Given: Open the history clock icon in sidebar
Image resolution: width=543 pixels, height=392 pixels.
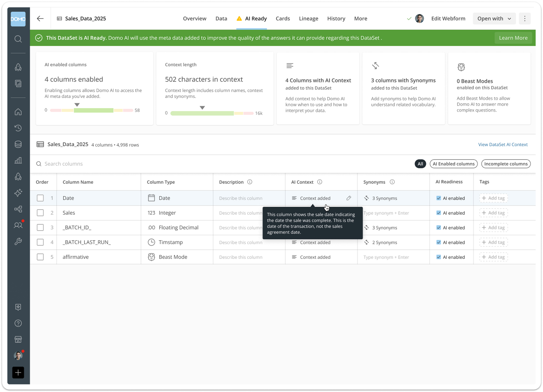Looking at the screenshot, I should [18, 128].
